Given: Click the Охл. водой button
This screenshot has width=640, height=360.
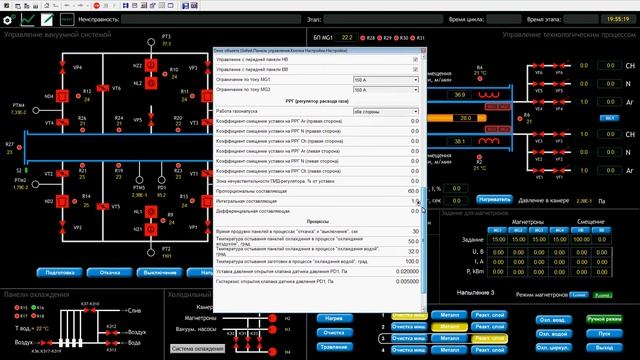Looking at the screenshot, I should 553,334.
